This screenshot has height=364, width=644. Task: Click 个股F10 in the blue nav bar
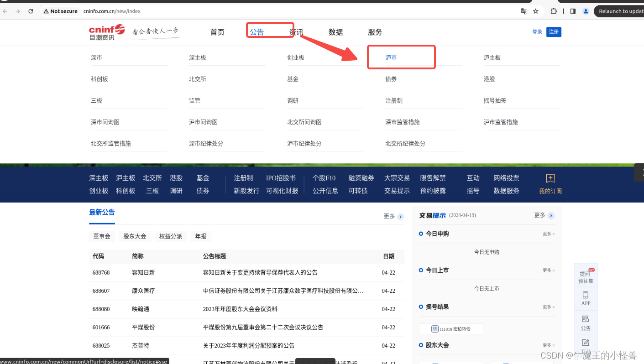pos(324,178)
